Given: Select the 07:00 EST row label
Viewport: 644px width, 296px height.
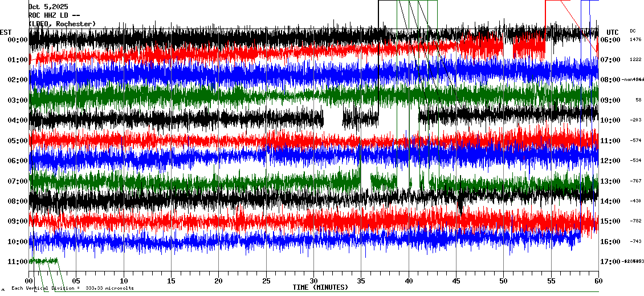Looking at the screenshot, I should (18, 181).
